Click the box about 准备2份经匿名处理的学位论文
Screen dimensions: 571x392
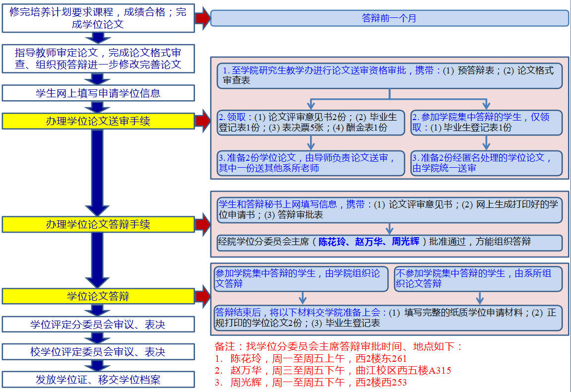pos(486,163)
